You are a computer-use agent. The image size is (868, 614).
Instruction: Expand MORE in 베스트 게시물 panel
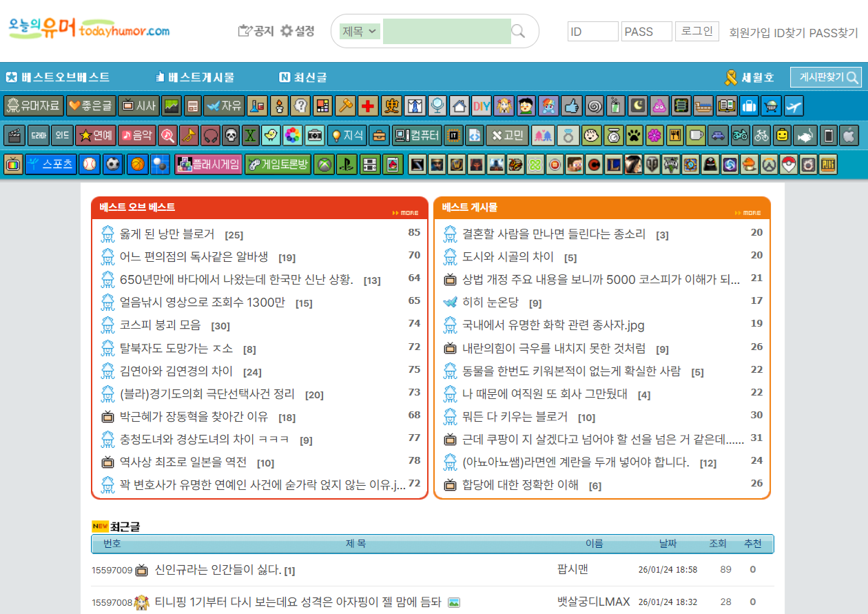[x=747, y=213]
